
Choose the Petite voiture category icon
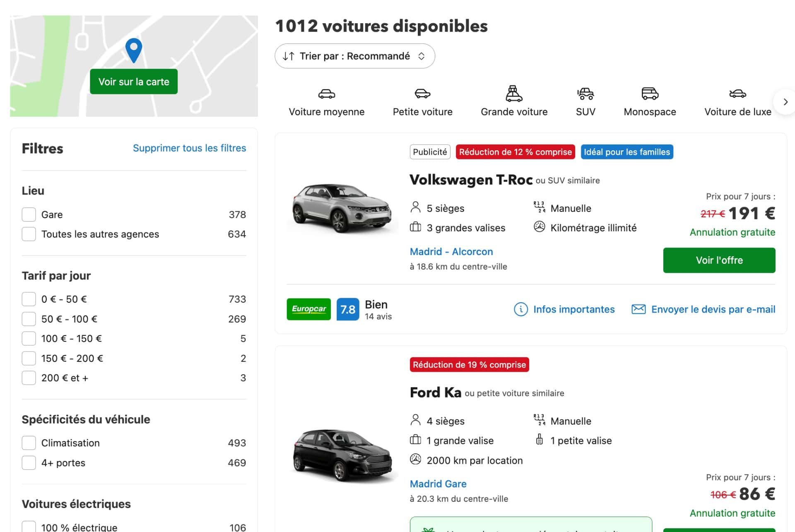click(x=422, y=94)
